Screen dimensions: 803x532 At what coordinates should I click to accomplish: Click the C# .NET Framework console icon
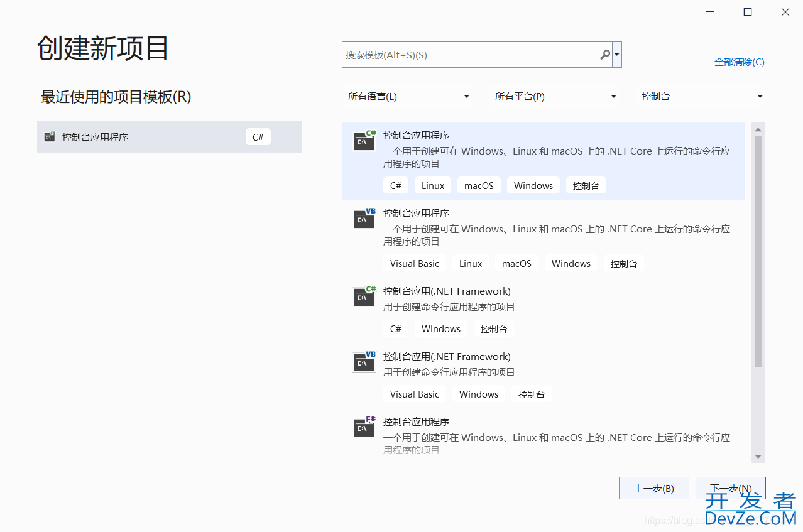[x=364, y=296]
